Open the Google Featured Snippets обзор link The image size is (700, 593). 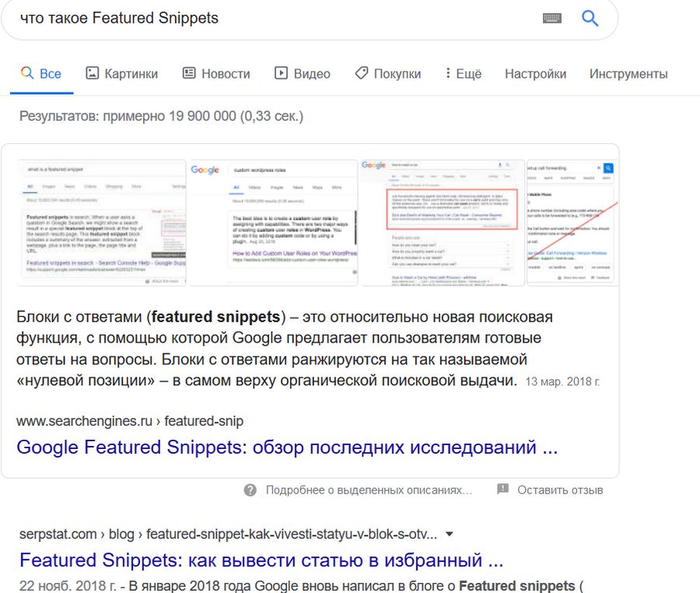287,447
